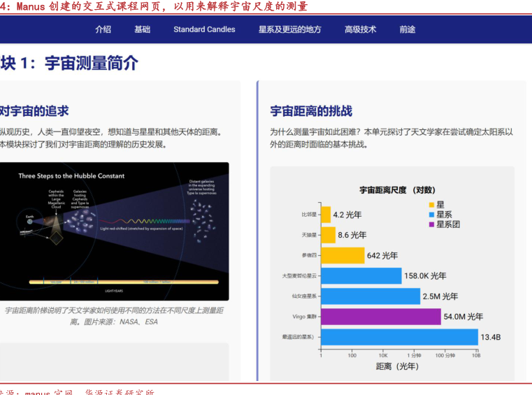Open the 介绍 navigation tab
The height and width of the screenshot is (395, 532).
[103, 29]
